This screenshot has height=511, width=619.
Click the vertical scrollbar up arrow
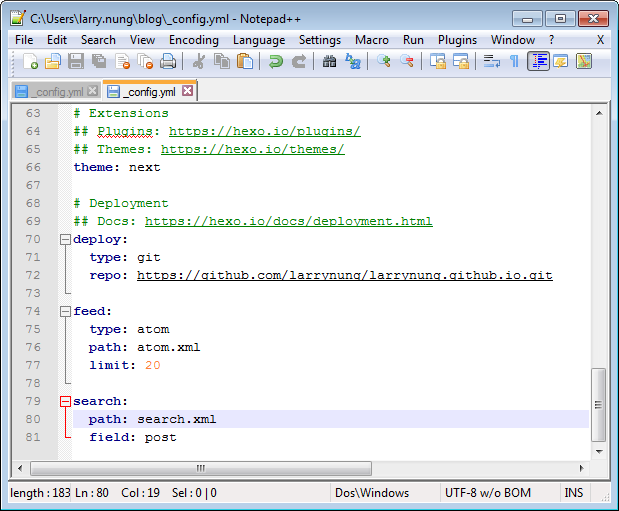pos(599,113)
